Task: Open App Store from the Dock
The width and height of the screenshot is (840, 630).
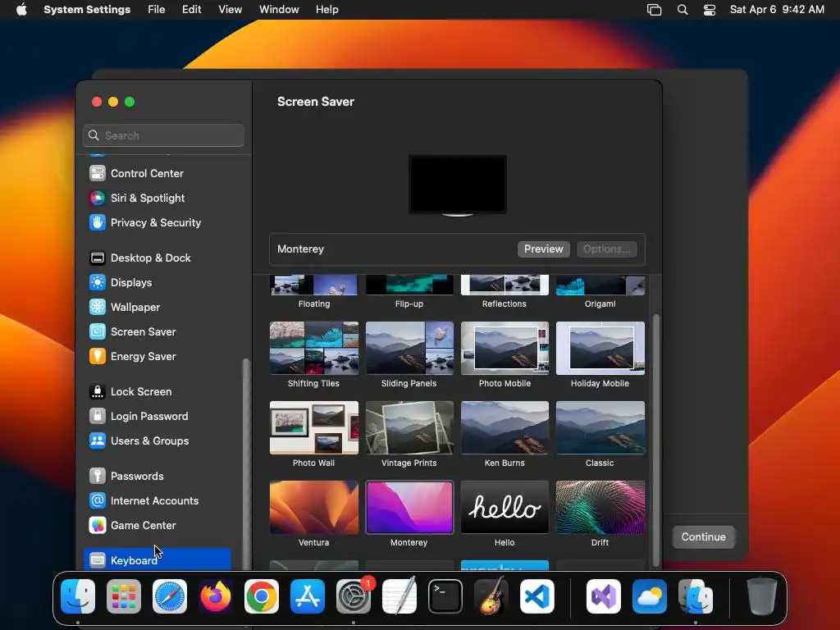Action: pyautogui.click(x=308, y=596)
